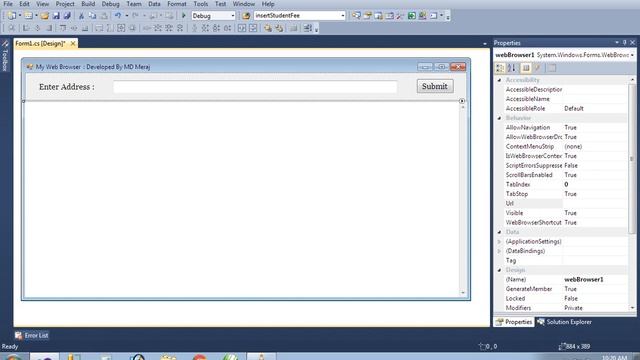This screenshot has width=640, height=360.
Task: Switch to the Solution Explorer tab
Action: tap(565, 322)
